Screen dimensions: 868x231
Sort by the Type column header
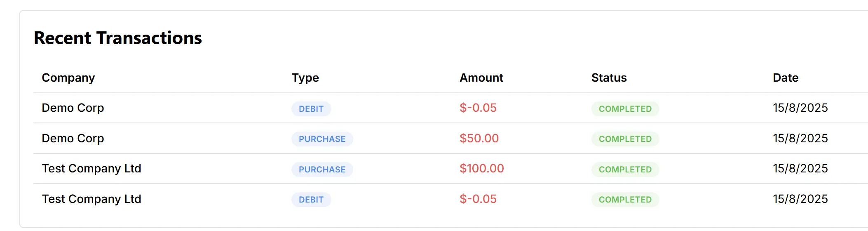pyautogui.click(x=305, y=78)
